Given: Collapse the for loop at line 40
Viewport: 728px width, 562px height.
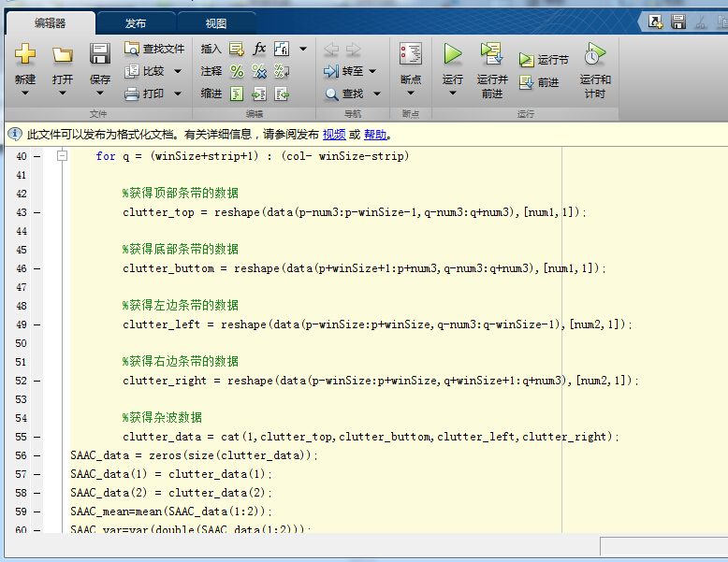Looking at the screenshot, I should coord(62,155).
